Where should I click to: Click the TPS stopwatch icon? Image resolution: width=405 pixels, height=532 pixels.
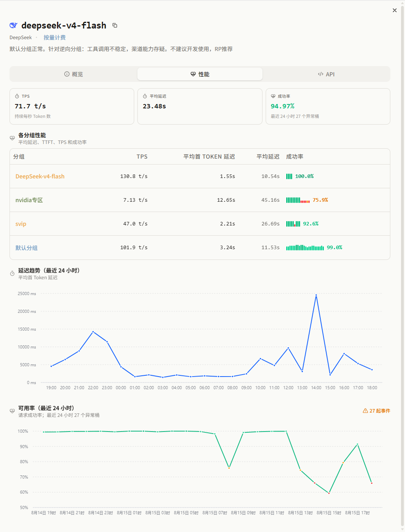click(17, 96)
